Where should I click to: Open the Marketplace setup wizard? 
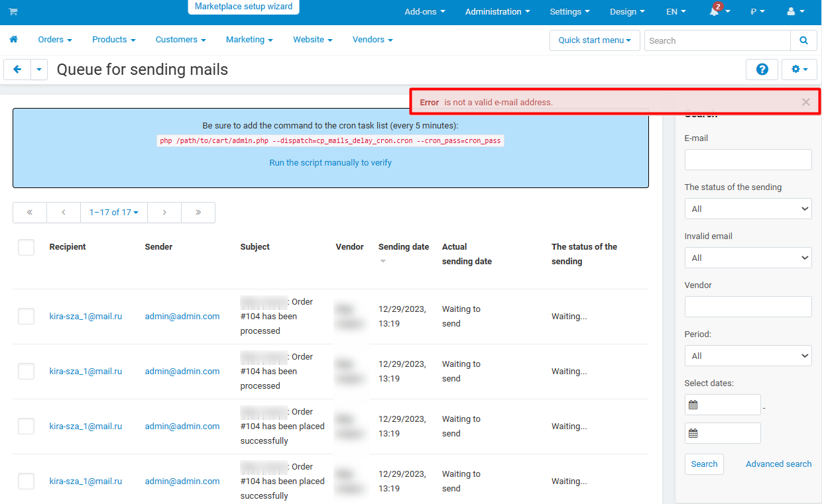pyautogui.click(x=244, y=7)
